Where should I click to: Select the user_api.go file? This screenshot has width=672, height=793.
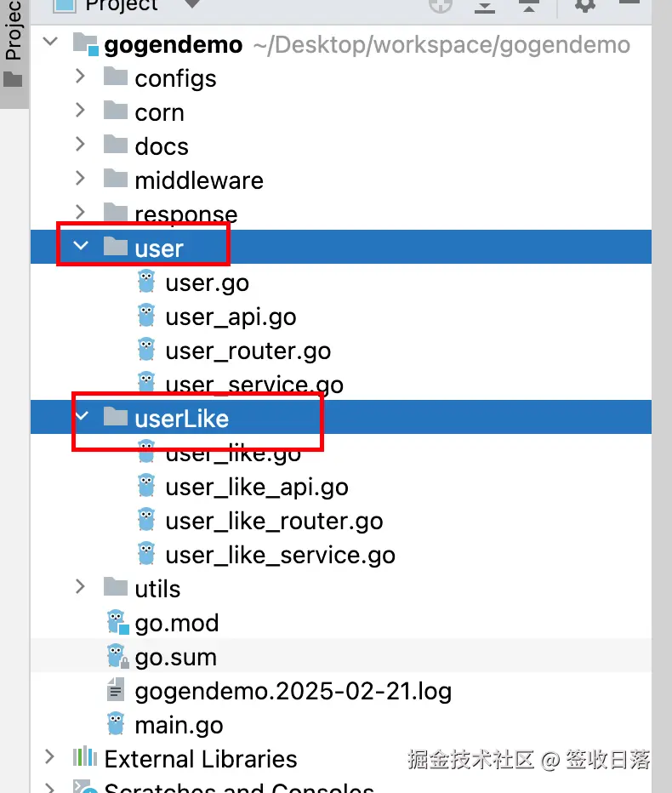[x=231, y=317]
